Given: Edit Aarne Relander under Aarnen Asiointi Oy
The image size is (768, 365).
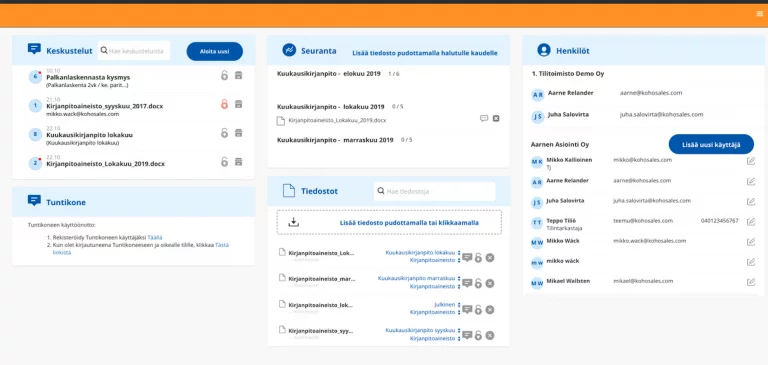Looking at the screenshot, I should pyautogui.click(x=751, y=181).
